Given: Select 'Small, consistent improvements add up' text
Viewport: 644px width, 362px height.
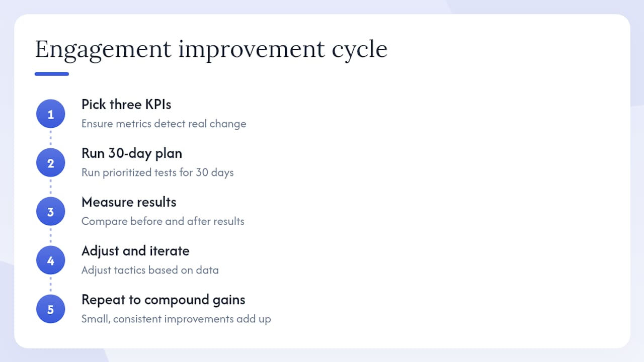Looking at the screenshot, I should coord(176,319).
